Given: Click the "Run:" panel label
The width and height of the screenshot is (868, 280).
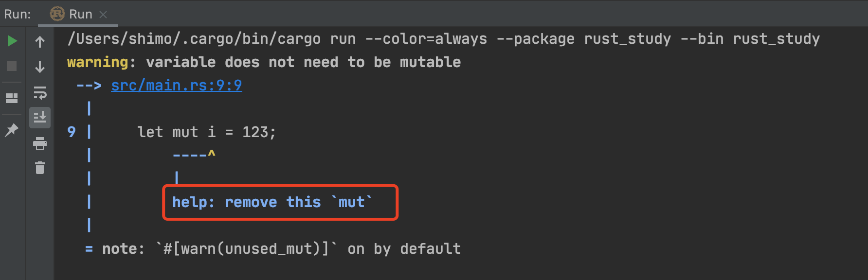Looking at the screenshot, I should pos(18,15).
